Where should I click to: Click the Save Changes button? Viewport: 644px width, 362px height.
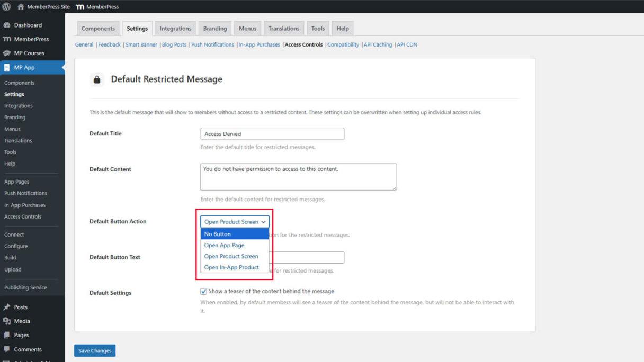[x=94, y=350]
